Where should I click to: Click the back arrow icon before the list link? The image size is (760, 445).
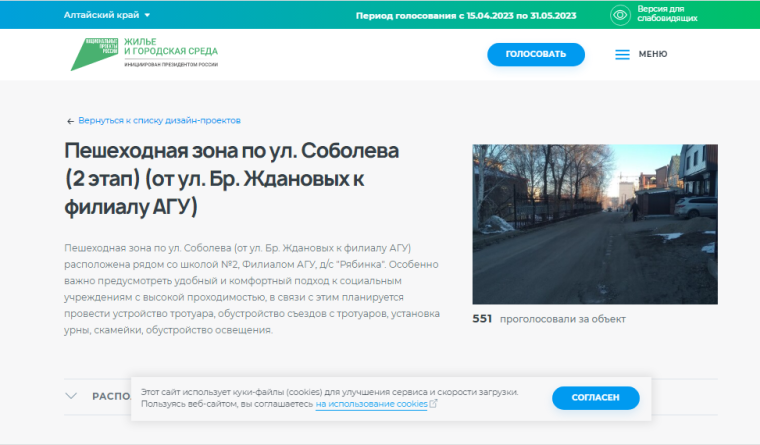click(x=70, y=121)
